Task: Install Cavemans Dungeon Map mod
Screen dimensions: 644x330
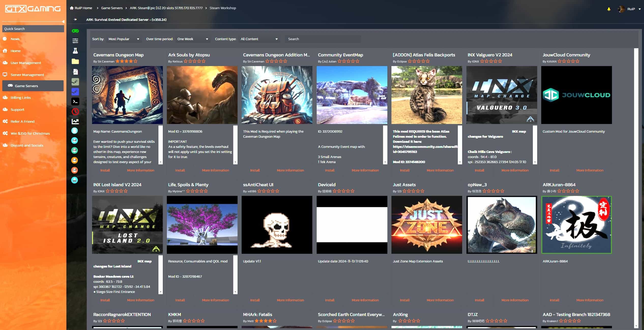Action: 105,170
